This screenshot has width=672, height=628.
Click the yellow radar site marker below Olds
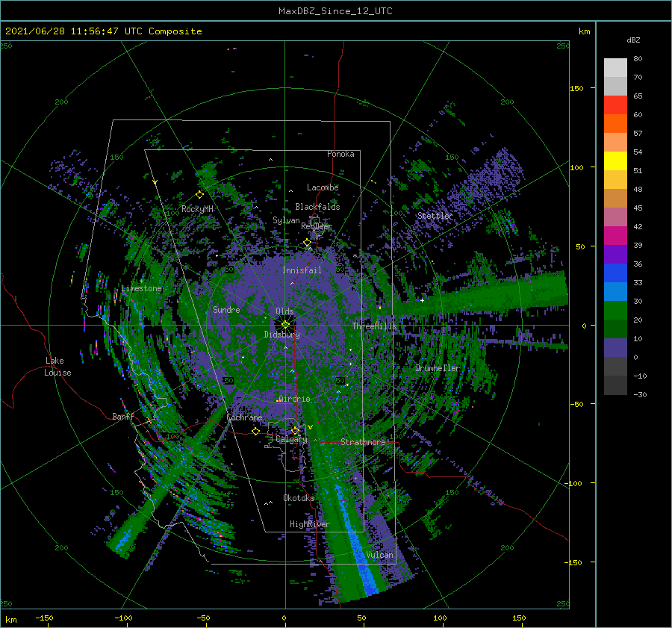point(285,325)
